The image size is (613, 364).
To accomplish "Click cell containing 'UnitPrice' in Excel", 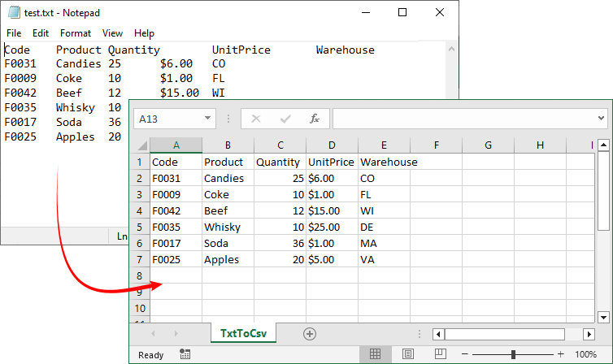I will click(x=332, y=162).
